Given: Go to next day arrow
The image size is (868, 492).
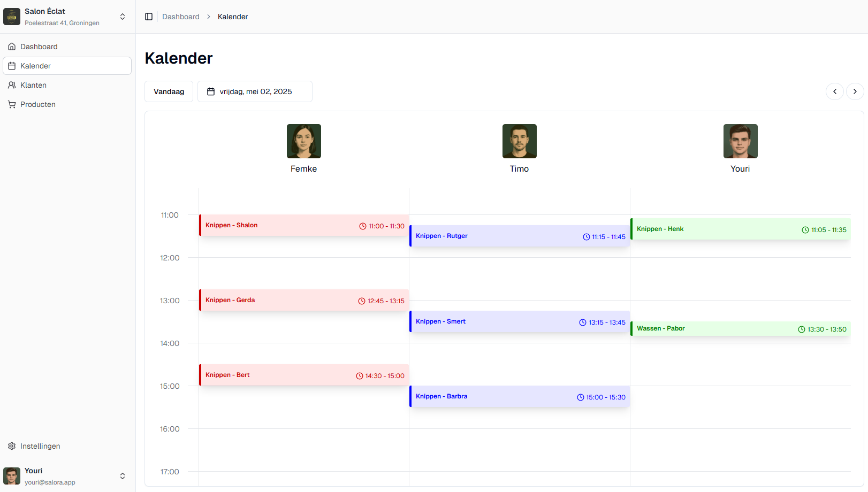Looking at the screenshot, I should (855, 91).
